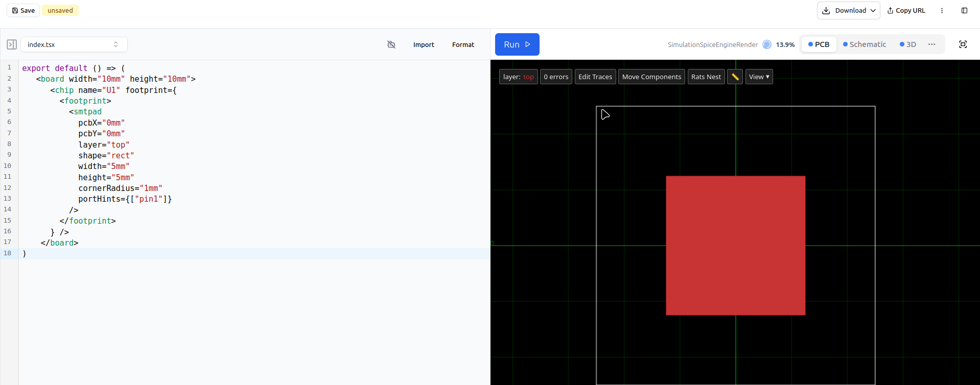
Task: Toggle the layer: top selector
Action: 518,77
